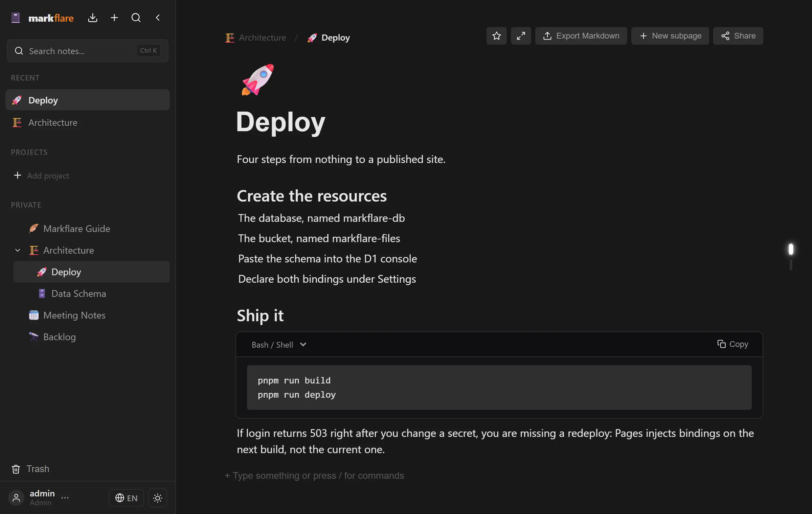The image size is (812, 514).
Task: Go to Architecture in the breadcrumb
Action: pos(256,38)
